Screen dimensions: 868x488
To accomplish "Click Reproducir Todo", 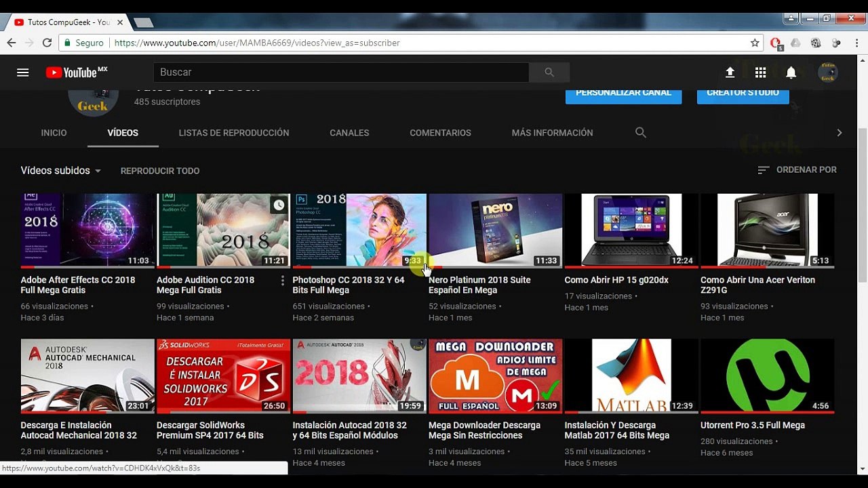I will coord(160,171).
